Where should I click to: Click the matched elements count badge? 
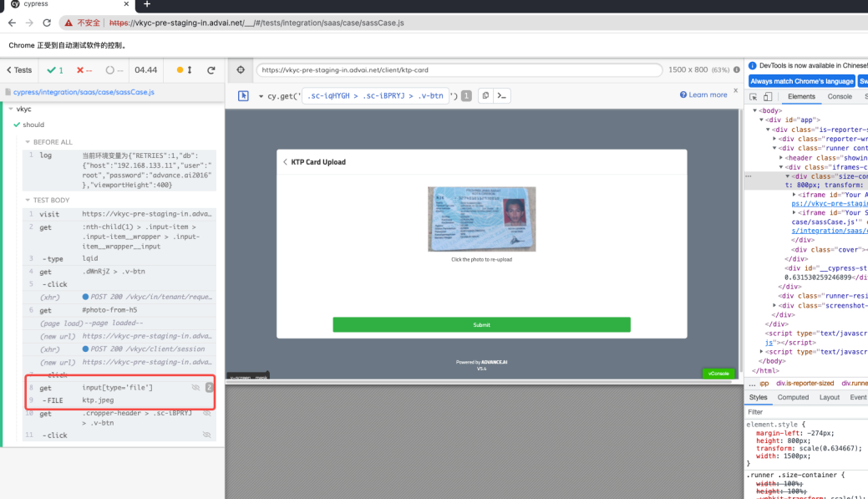[467, 96]
